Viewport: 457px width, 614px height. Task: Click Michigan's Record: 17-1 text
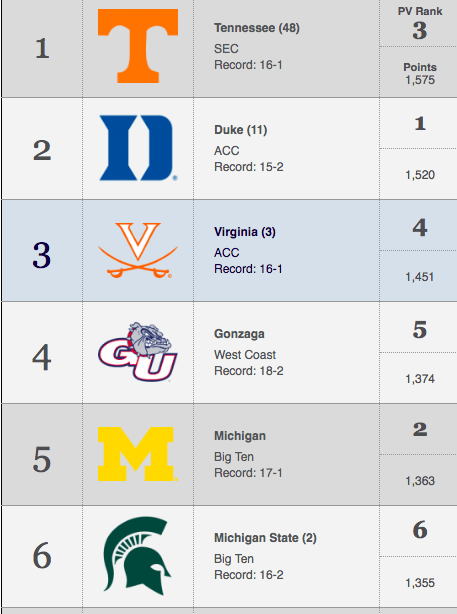tap(248, 473)
